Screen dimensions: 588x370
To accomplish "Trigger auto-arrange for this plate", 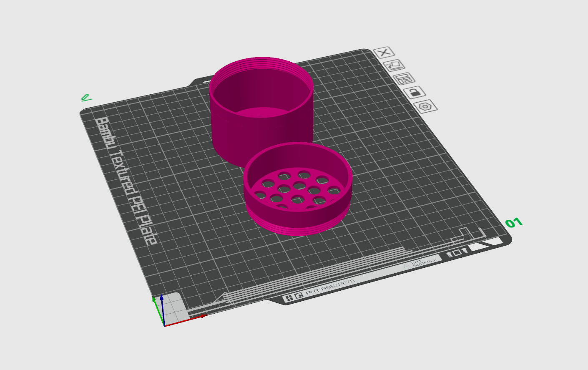I will pyautogui.click(x=395, y=65).
